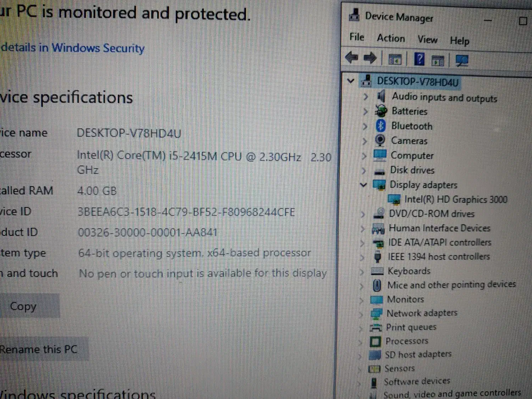Viewport: 532px width, 399px height.
Task: Click the Forward arrow toolbar icon
Action: click(370, 58)
